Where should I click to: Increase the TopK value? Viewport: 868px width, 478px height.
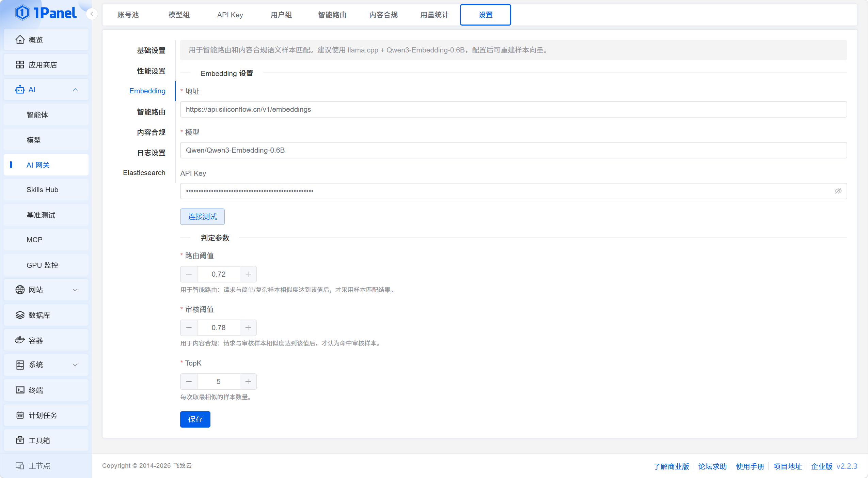pyautogui.click(x=248, y=382)
